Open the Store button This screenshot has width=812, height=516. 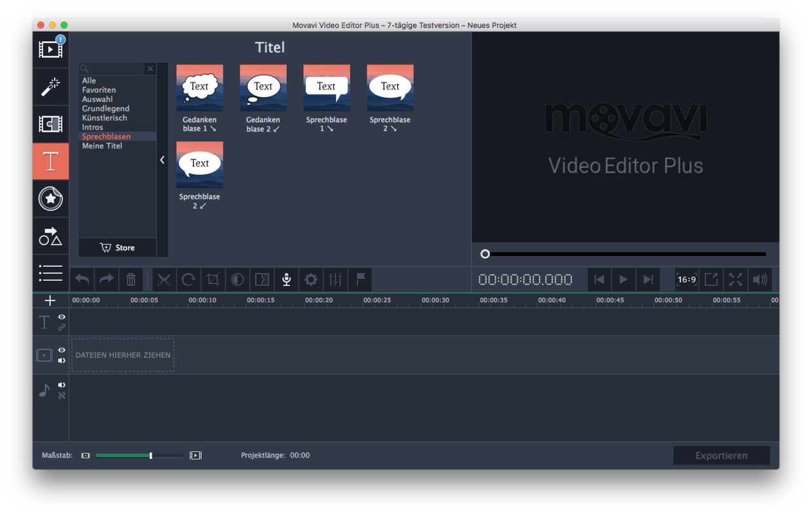coord(117,248)
